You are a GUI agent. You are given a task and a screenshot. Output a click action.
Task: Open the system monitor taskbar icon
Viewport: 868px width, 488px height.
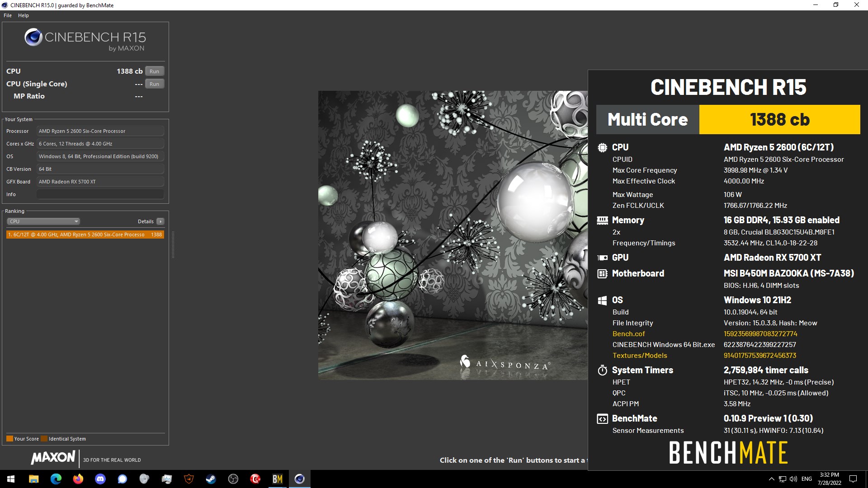click(166, 479)
